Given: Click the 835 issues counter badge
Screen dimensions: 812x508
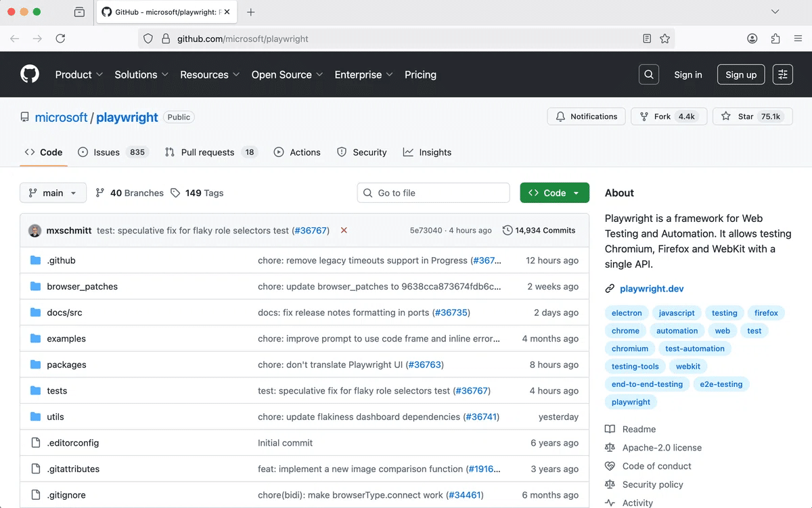Looking at the screenshot, I should [137, 152].
